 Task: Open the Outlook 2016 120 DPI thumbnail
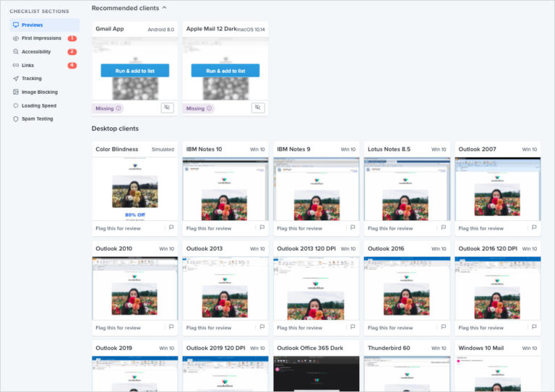[x=498, y=289]
